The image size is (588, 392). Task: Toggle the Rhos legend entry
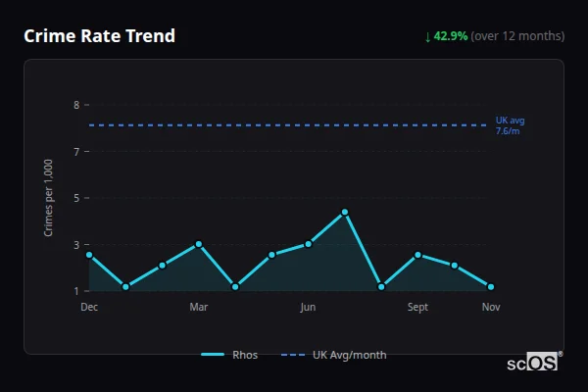(x=229, y=355)
